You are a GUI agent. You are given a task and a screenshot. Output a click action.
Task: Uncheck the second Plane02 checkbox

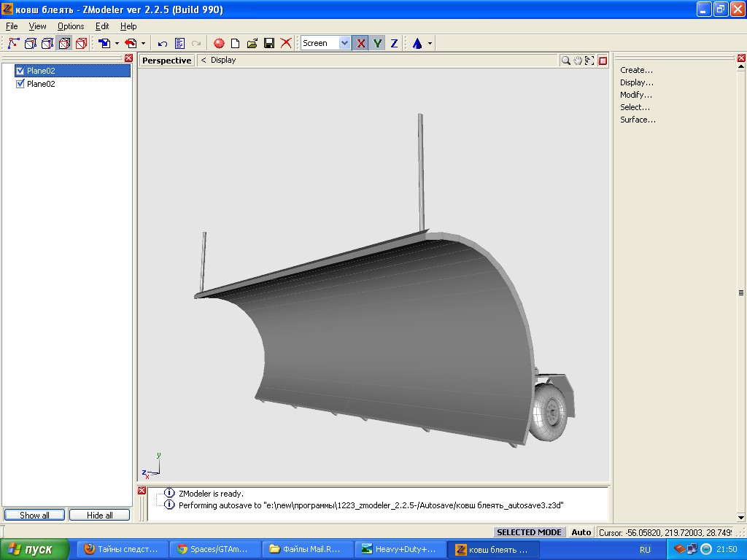[x=20, y=84]
